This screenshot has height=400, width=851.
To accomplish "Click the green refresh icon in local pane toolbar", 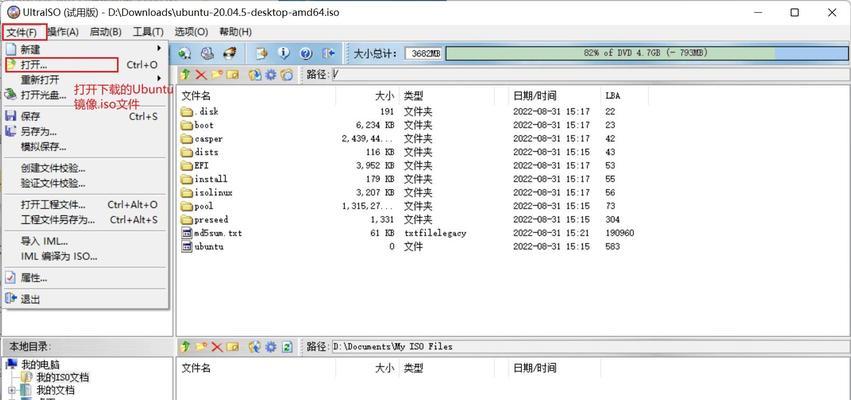I will tap(287, 346).
